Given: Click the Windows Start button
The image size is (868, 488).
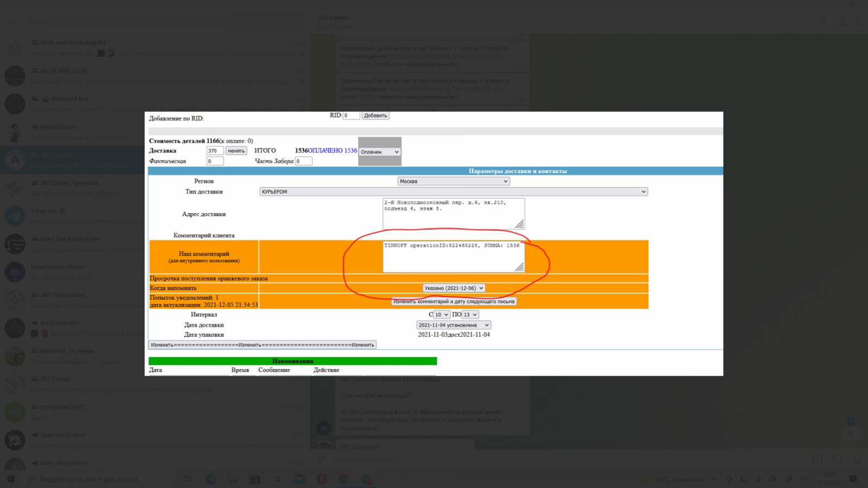Looking at the screenshot, I should point(10,479).
